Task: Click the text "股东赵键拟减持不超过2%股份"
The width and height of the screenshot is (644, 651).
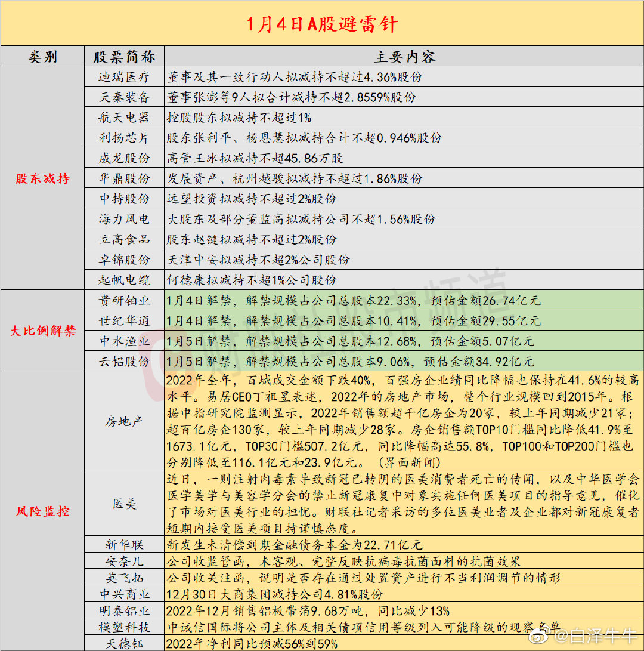Action: (x=252, y=239)
